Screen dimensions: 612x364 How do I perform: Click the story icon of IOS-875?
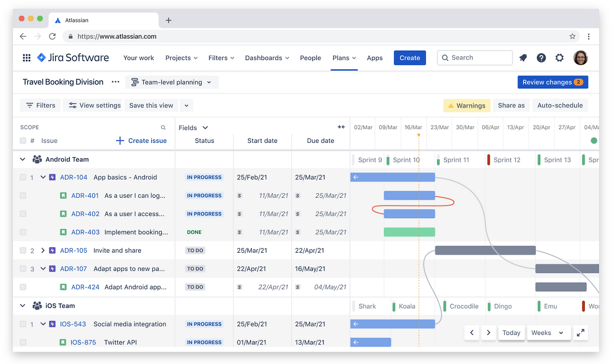(x=63, y=343)
